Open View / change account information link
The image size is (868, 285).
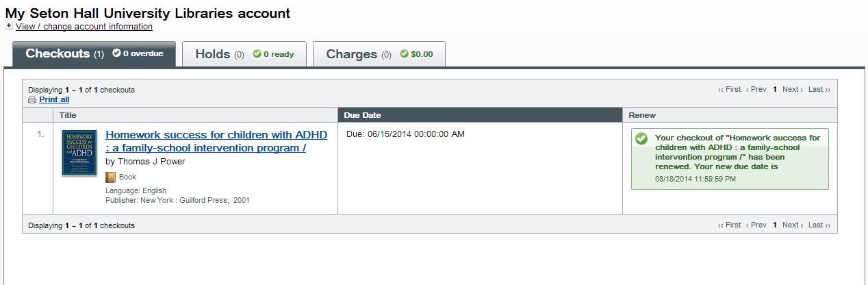pos(84,27)
